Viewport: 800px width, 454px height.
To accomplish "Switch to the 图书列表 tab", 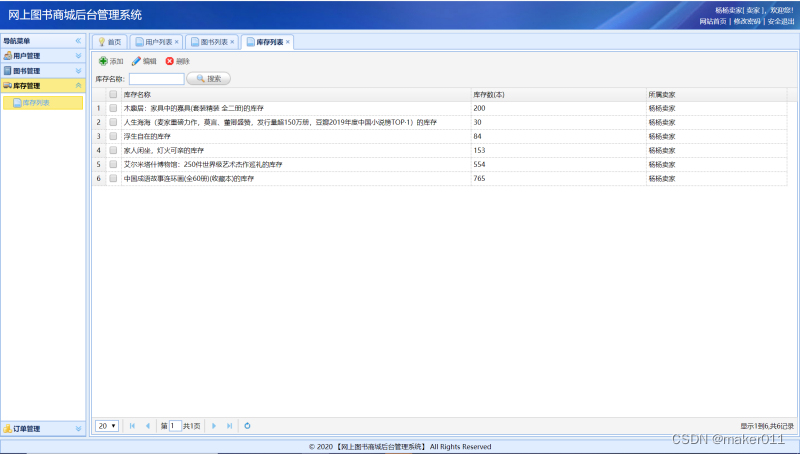I will 213,42.
